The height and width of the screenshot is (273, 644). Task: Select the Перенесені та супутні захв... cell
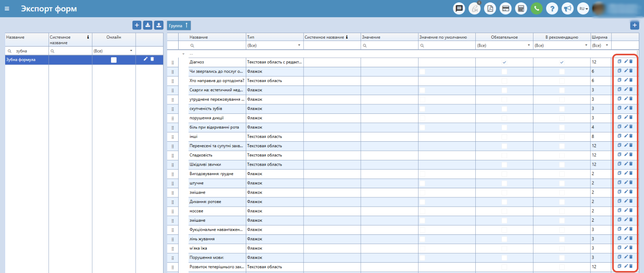(217, 146)
